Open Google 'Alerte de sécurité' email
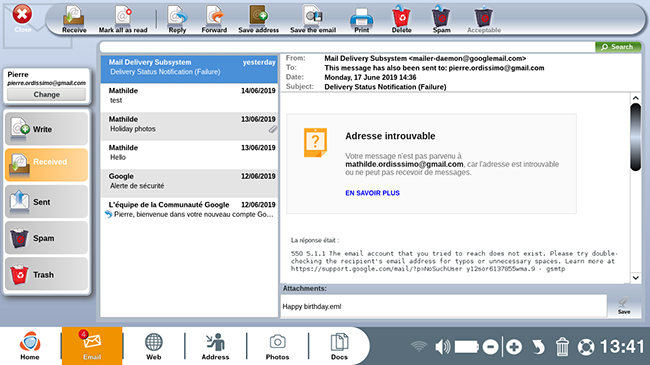 [x=189, y=183]
